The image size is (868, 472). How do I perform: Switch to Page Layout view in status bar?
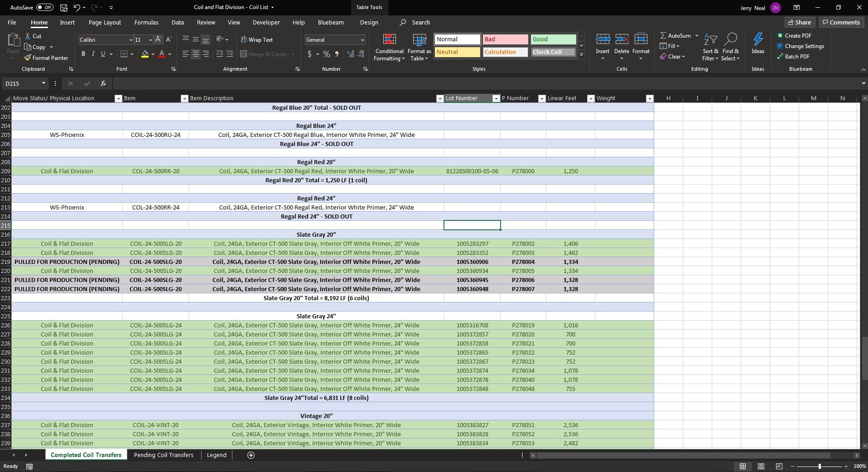click(761, 467)
